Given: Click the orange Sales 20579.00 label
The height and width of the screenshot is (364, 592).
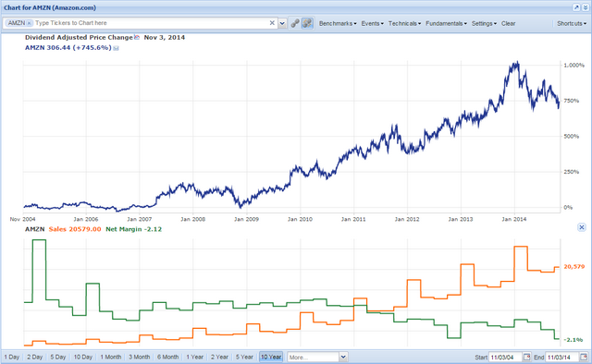Looking at the screenshot, I should point(75,229).
